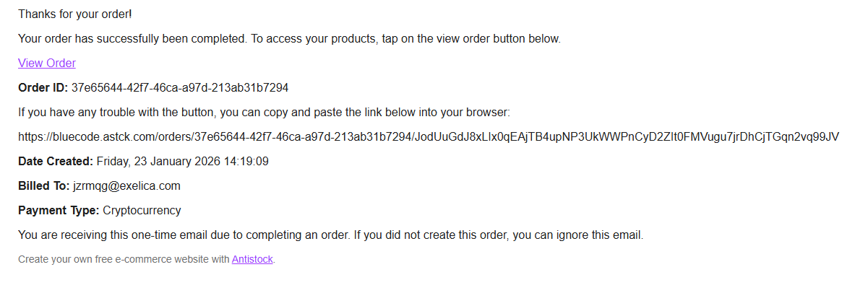
Task: Click the Cryptocurrency payment type text
Action: click(x=142, y=210)
